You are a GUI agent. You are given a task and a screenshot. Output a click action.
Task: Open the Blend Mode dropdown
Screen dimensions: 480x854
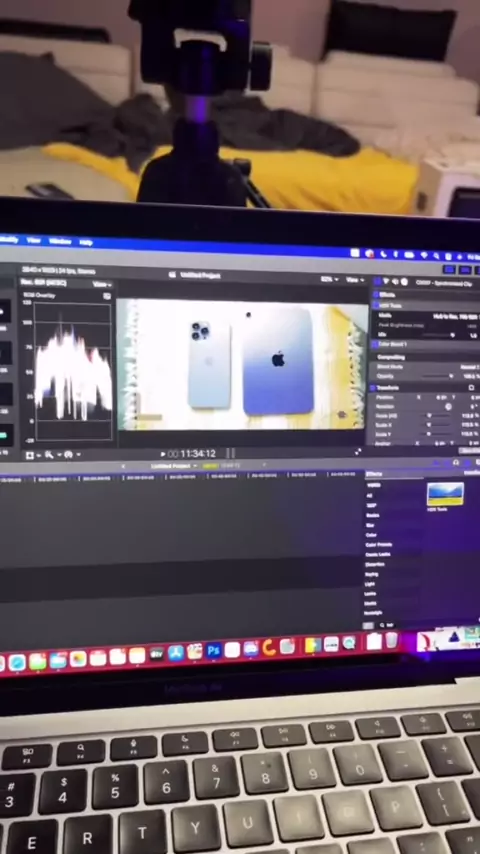(469, 367)
